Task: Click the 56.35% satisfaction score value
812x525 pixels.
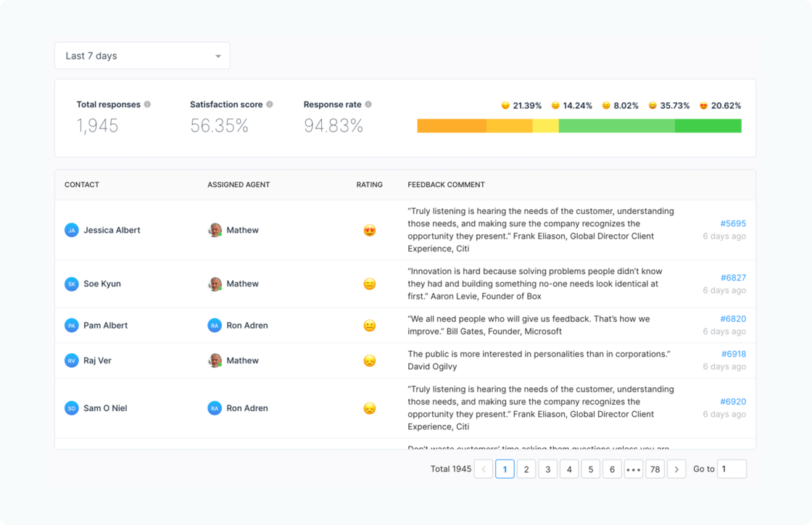Action: click(x=219, y=126)
